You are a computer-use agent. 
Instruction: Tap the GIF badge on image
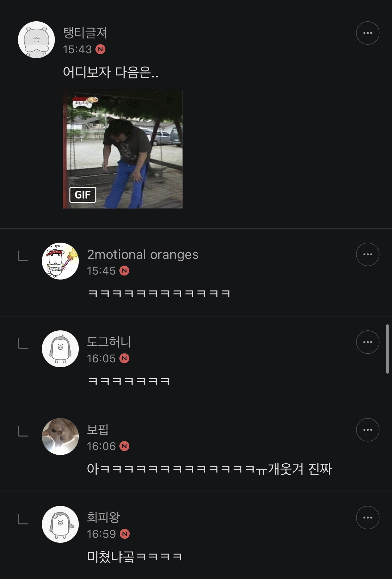click(83, 195)
